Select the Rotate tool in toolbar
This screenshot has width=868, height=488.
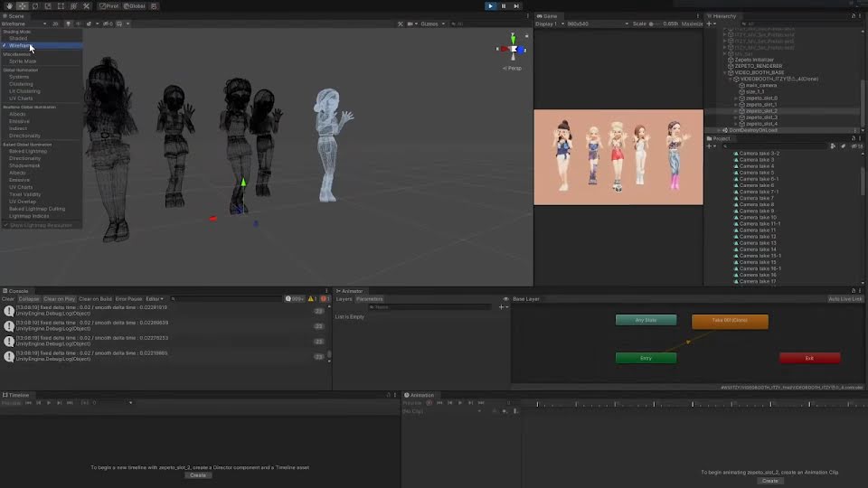tap(34, 5)
